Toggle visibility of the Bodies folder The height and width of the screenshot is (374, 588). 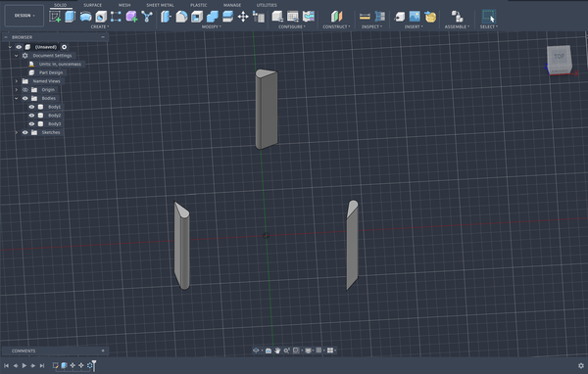click(x=25, y=98)
